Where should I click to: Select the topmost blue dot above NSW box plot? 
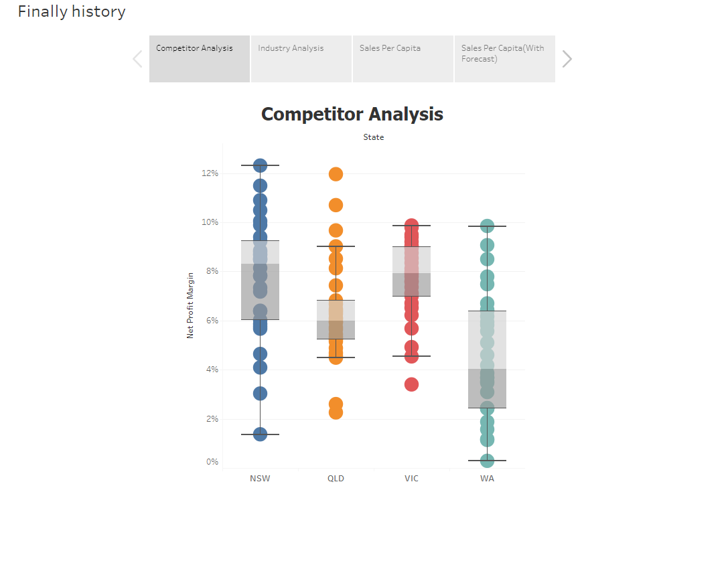click(260, 164)
